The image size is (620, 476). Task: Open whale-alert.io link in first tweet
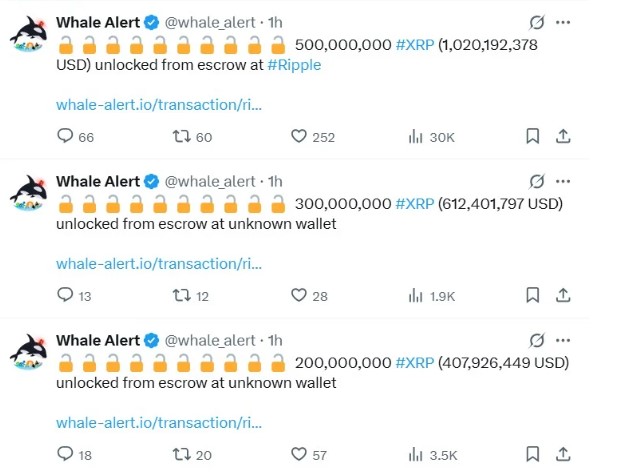(159, 105)
